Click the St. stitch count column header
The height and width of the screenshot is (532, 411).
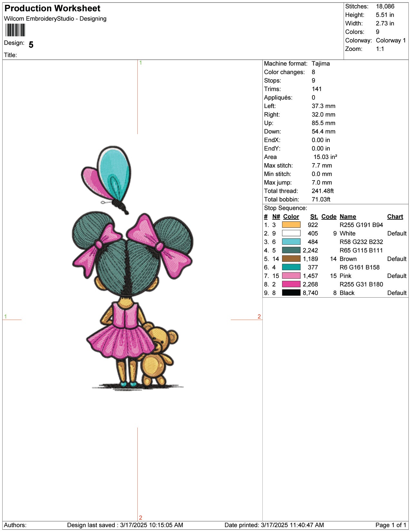pyautogui.click(x=314, y=217)
